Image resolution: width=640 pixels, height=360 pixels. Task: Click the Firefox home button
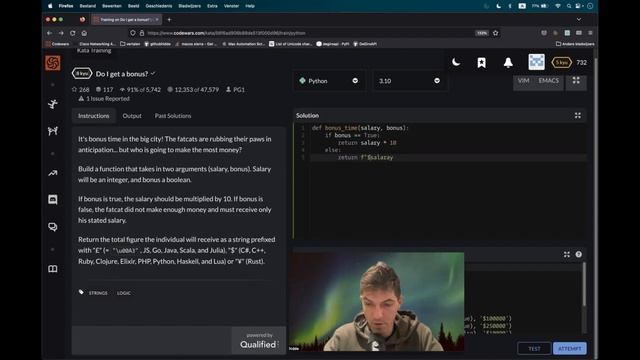point(84,33)
